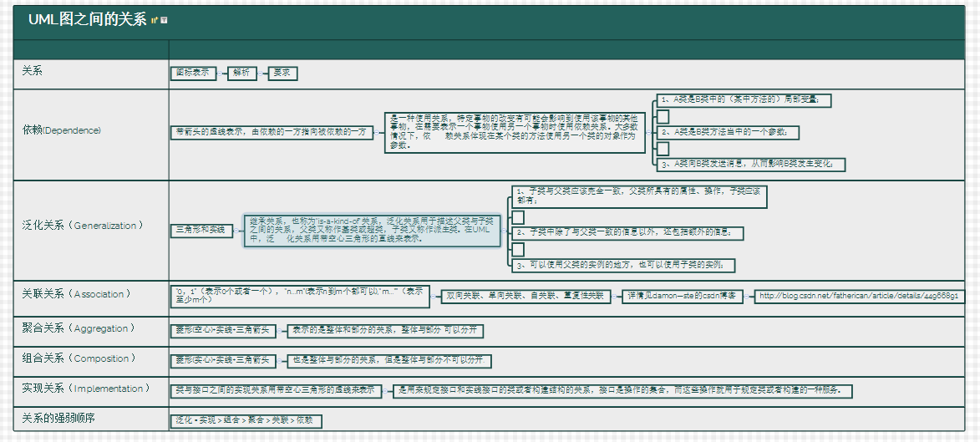Collapse the branch after 三角形和实线 node
The image size is (980, 442).
click(x=238, y=231)
